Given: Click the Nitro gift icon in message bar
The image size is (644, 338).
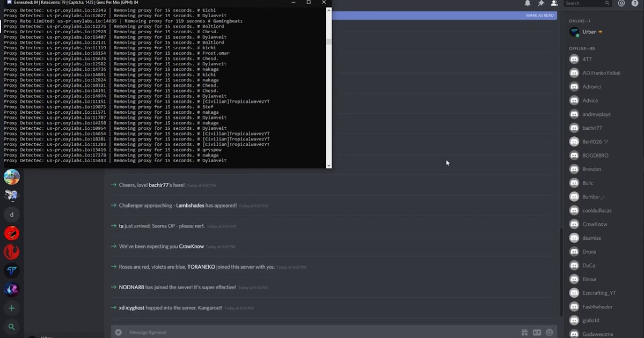Looking at the screenshot, I should [x=525, y=332].
